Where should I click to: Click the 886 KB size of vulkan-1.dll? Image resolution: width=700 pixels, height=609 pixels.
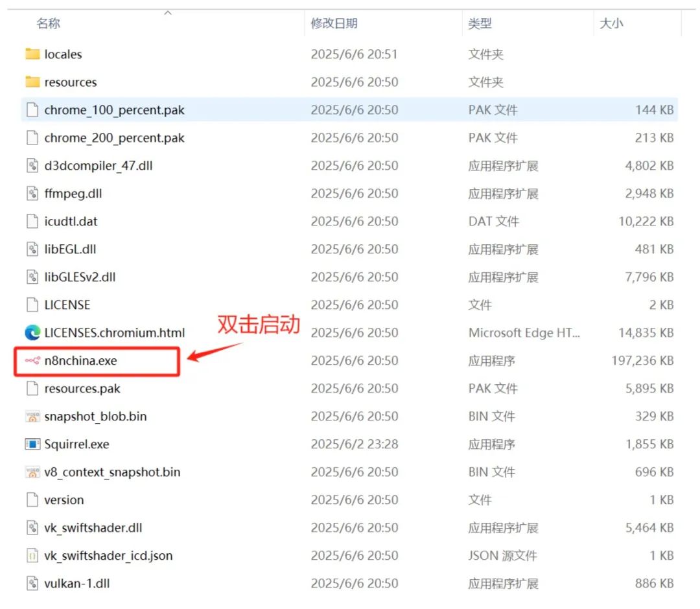(x=655, y=583)
